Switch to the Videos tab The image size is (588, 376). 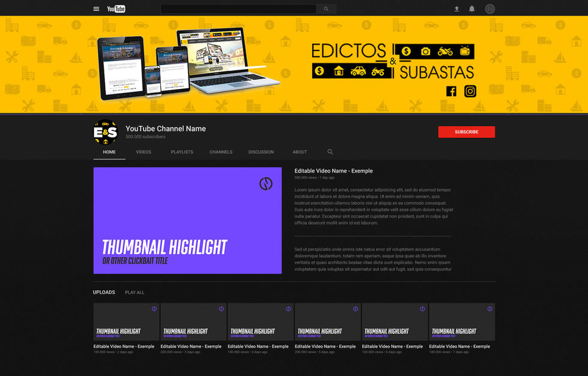point(144,152)
